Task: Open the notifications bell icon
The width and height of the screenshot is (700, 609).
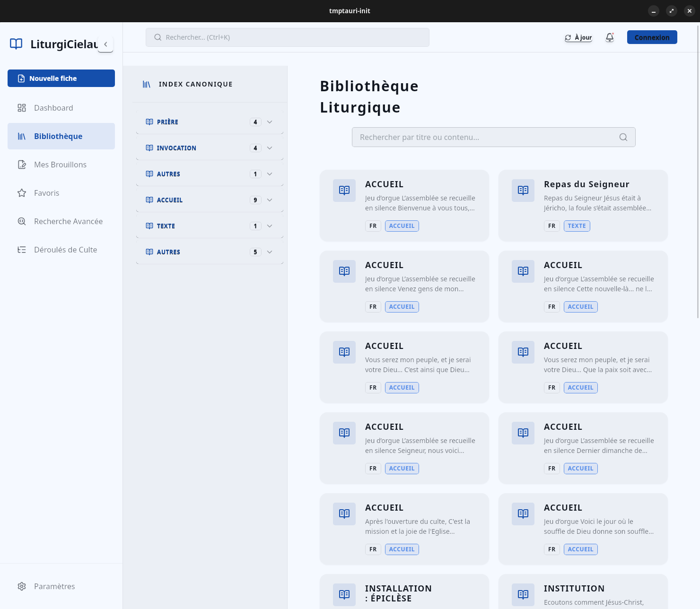Action: (610, 37)
